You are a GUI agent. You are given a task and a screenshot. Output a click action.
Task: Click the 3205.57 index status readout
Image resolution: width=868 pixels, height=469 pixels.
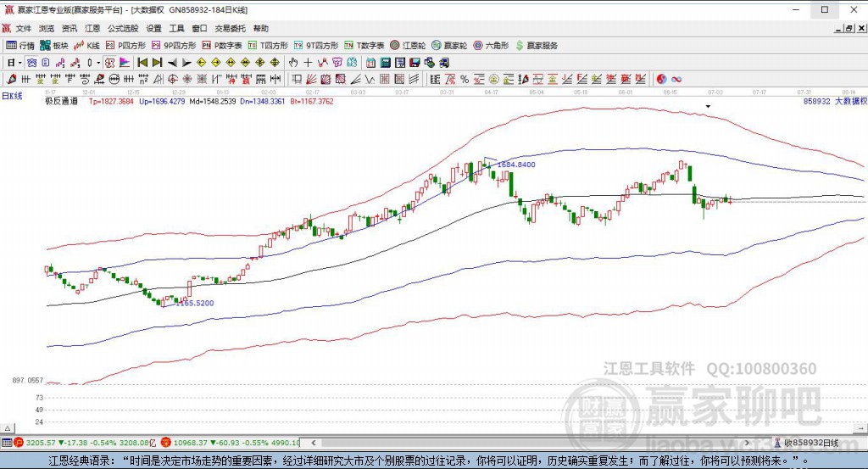point(86,443)
